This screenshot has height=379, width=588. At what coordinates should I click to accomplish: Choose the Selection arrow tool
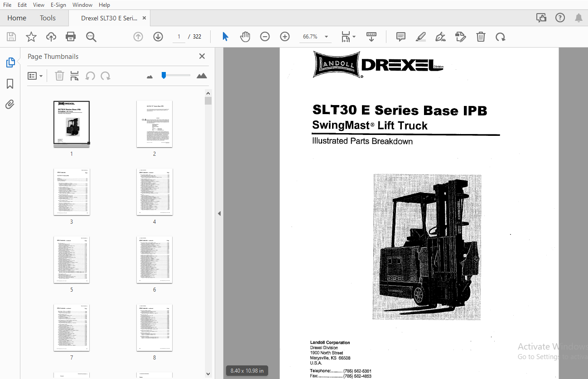click(x=225, y=37)
